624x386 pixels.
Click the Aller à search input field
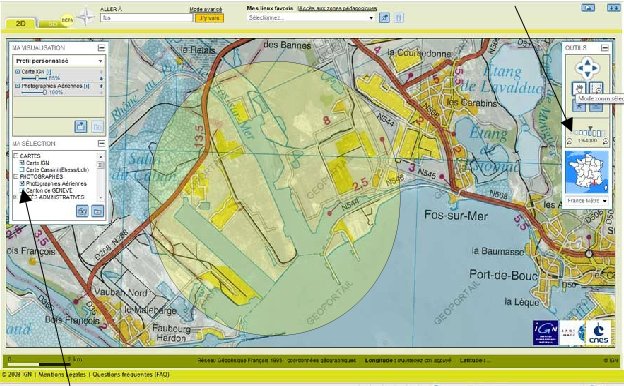click(x=146, y=18)
